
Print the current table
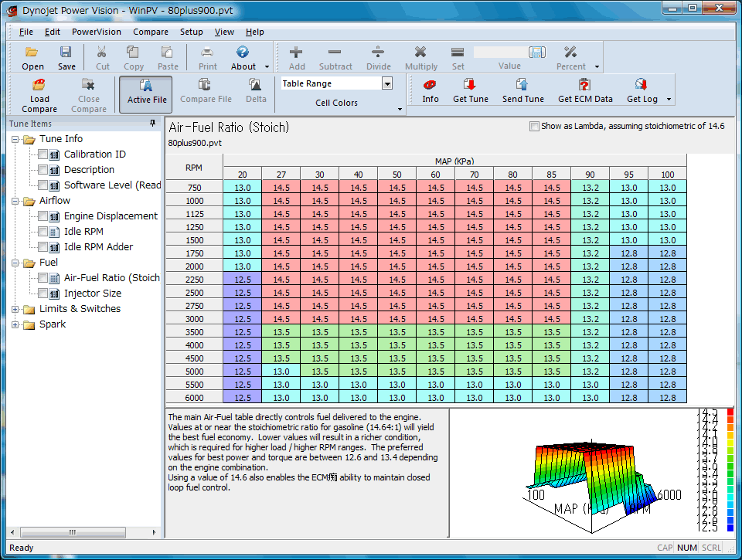(207, 52)
